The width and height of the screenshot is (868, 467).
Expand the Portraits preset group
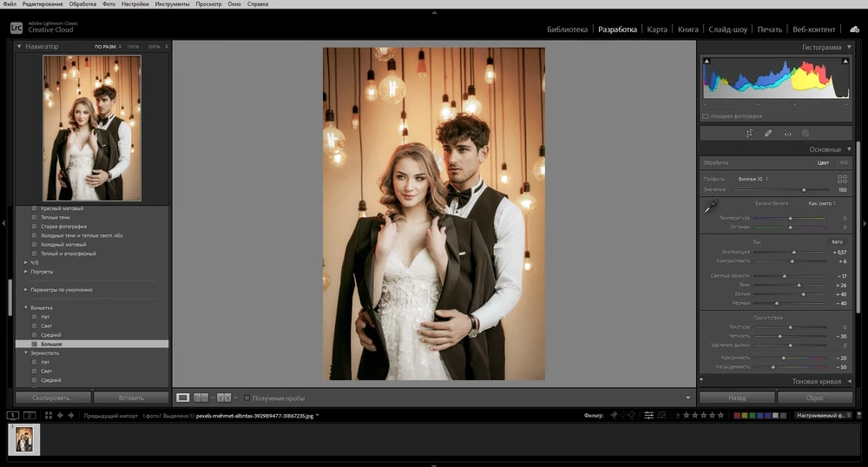(x=25, y=272)
